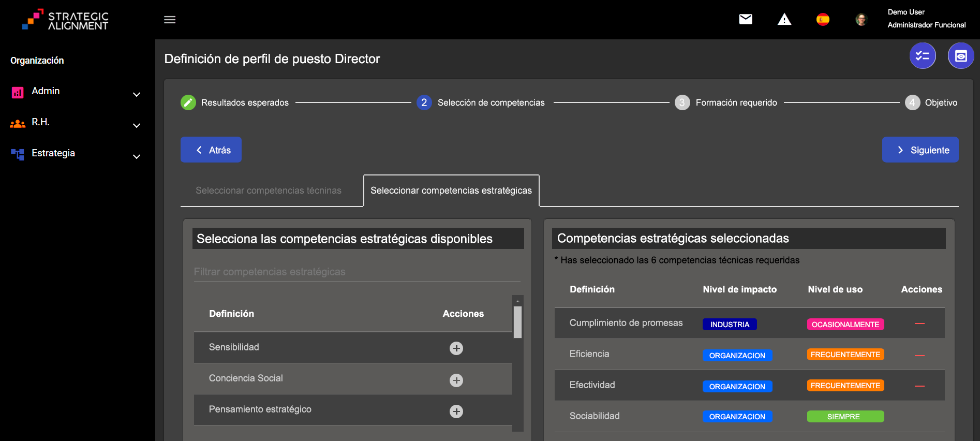The image size is (980, 441).
Task: Click the Demo User avatar
Action: pyautogui.click(x=861, y=20)
